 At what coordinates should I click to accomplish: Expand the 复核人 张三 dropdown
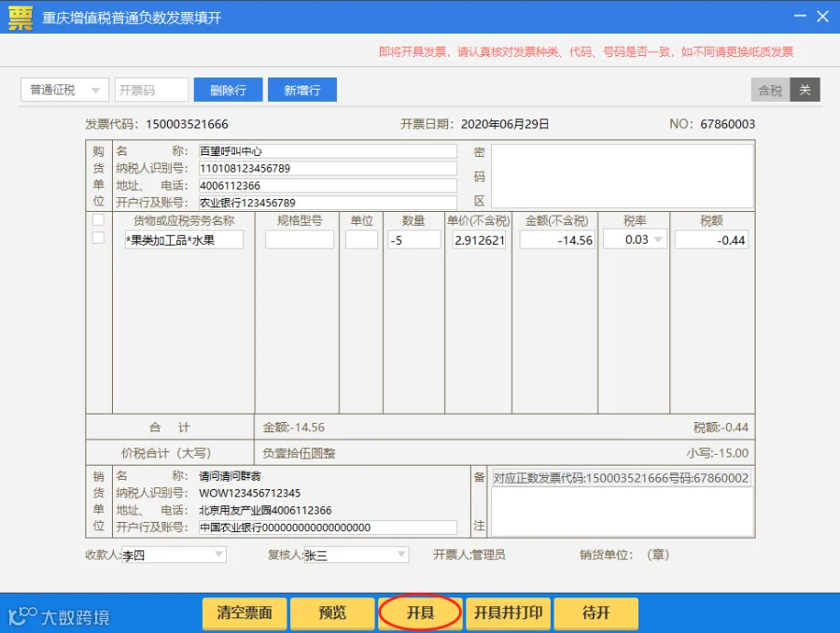tap(401, 555)
